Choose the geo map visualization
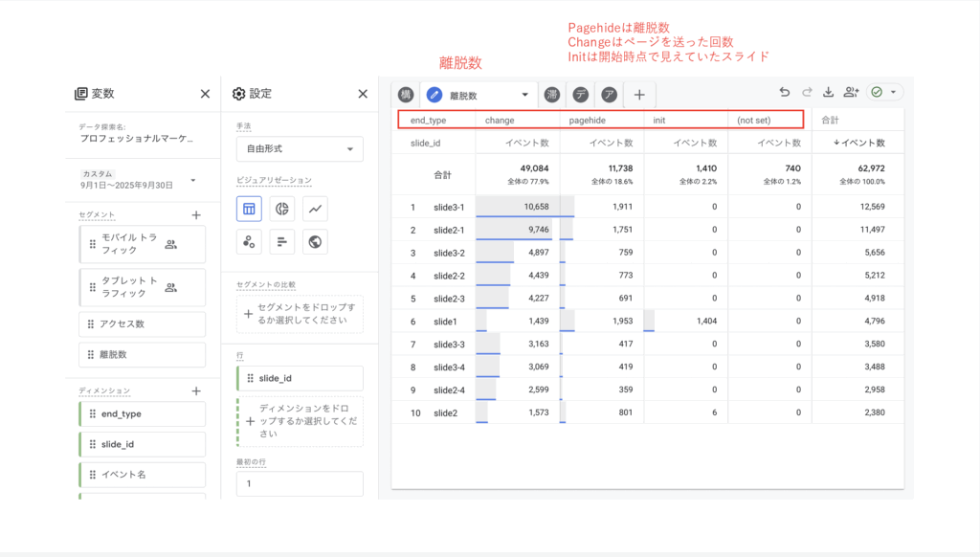 pyautogui.click(x=315, y=241)
